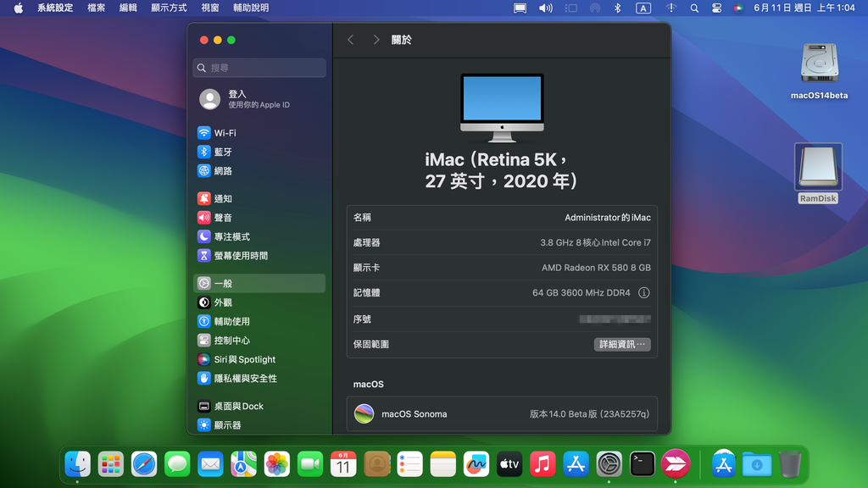Click the date and time display
This screenshot has height=488, width=868.
coord(804,8)
